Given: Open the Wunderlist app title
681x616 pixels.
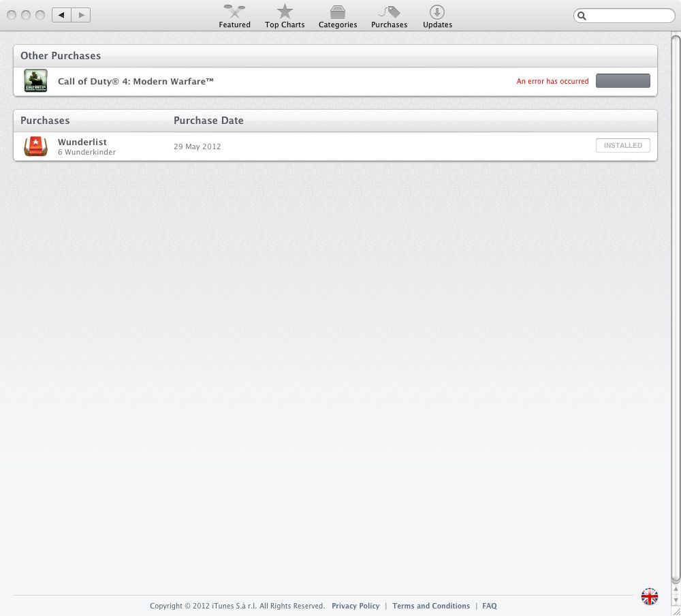Looking at the screenshot, I should coord(82,142).
